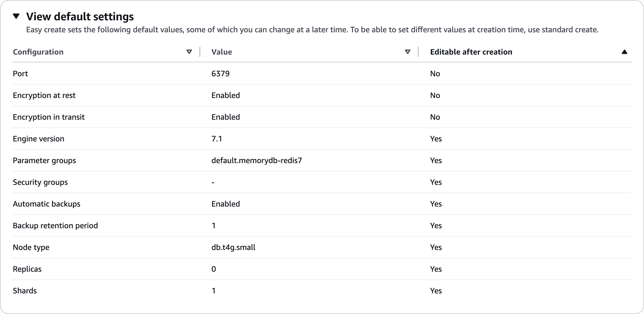The image size is (644, 314).
Task: Select the Security groups row
Action: coord(40,182)
